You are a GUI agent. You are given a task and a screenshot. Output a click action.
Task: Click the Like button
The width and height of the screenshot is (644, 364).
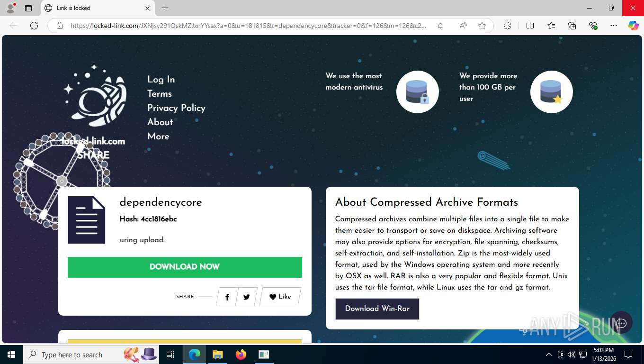pos(280,297)
